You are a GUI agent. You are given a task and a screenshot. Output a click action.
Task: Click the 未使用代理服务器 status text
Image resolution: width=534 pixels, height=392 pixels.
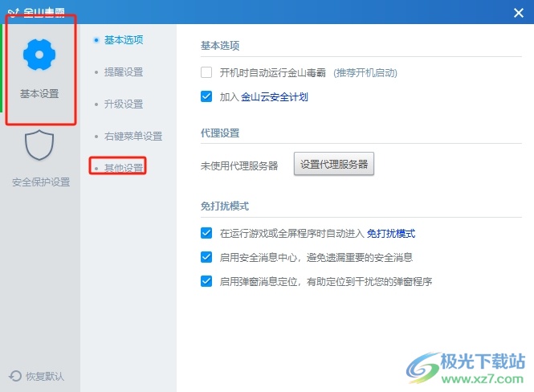[239, 165]
